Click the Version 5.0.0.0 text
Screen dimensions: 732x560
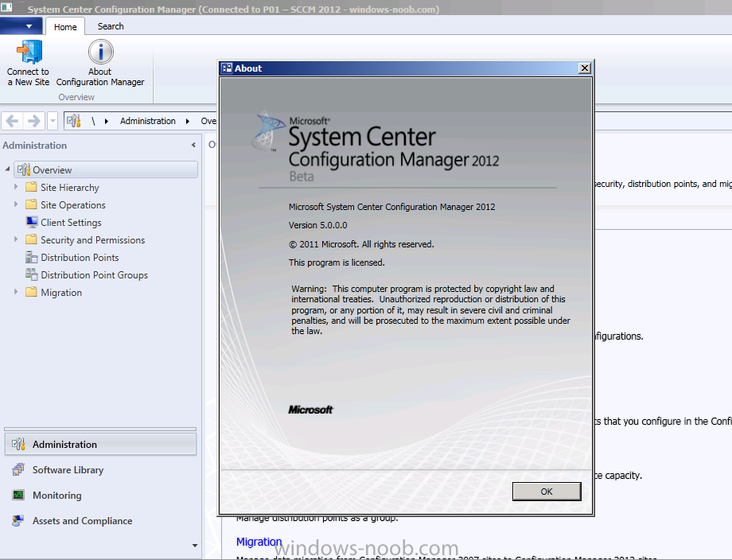[318, 225]
